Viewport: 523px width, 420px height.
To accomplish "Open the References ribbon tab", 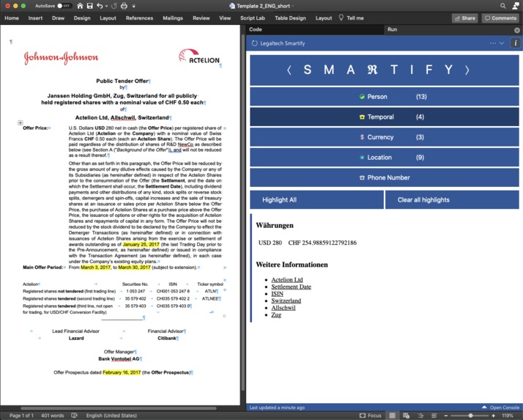I will tap(139, 18).
